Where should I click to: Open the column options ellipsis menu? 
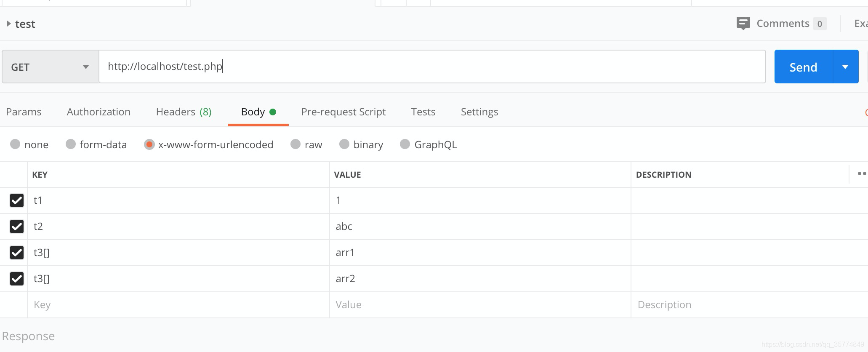click(x=861, y=173)
